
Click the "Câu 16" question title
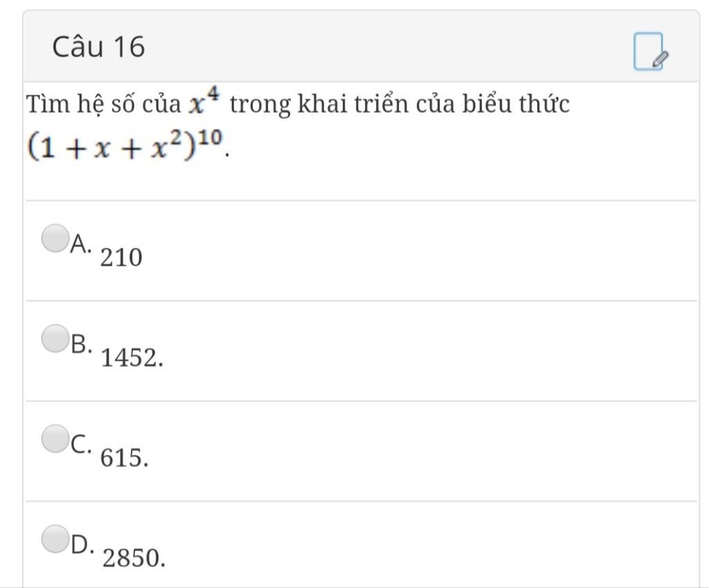98,47
